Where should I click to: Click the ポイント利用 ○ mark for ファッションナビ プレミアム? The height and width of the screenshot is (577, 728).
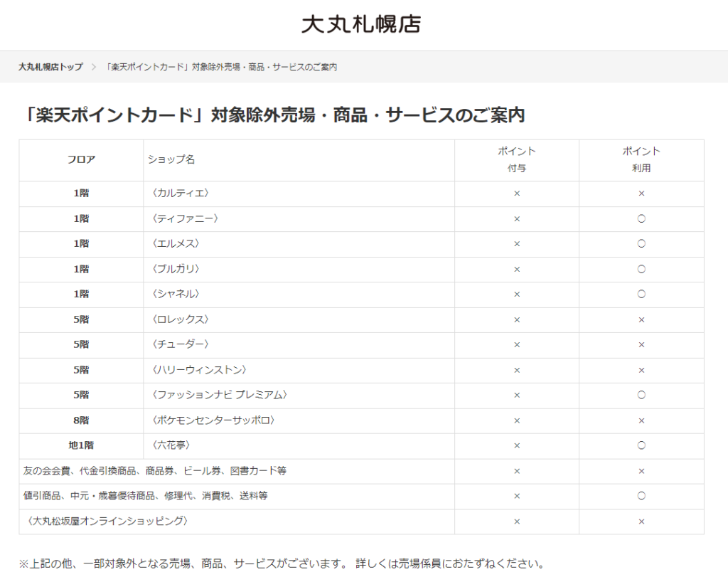pos(641,395)
